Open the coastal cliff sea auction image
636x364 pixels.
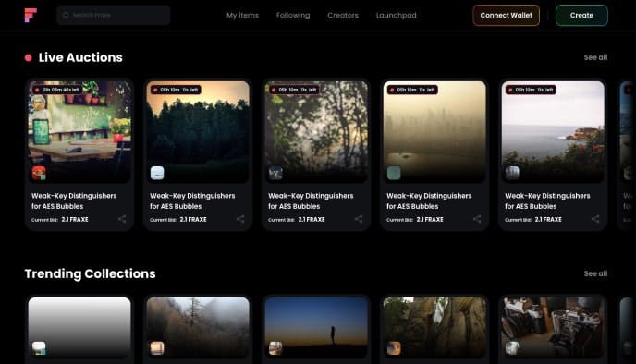[553, 132]
